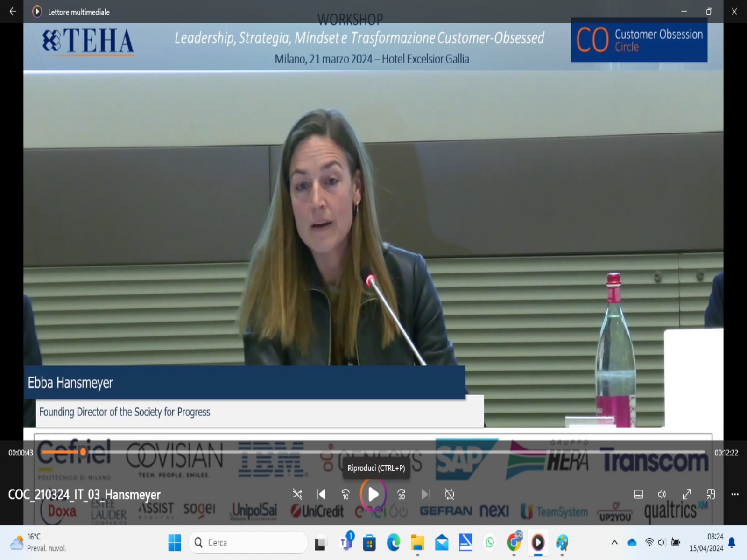Open more options ellipsis menu
This screenshot has width=747, height=560.
735,494
